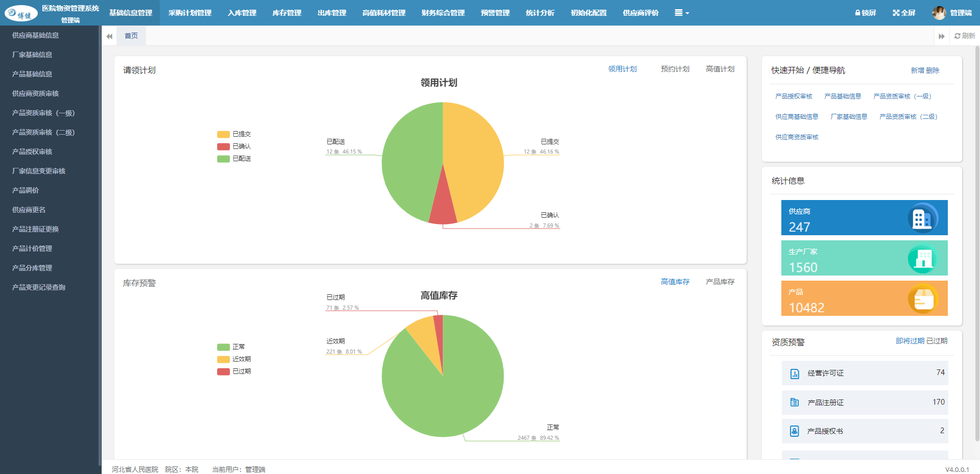Open 采购计划管理 menu
The height and width of the screenshot is (474, 980).
pos(190,13)
